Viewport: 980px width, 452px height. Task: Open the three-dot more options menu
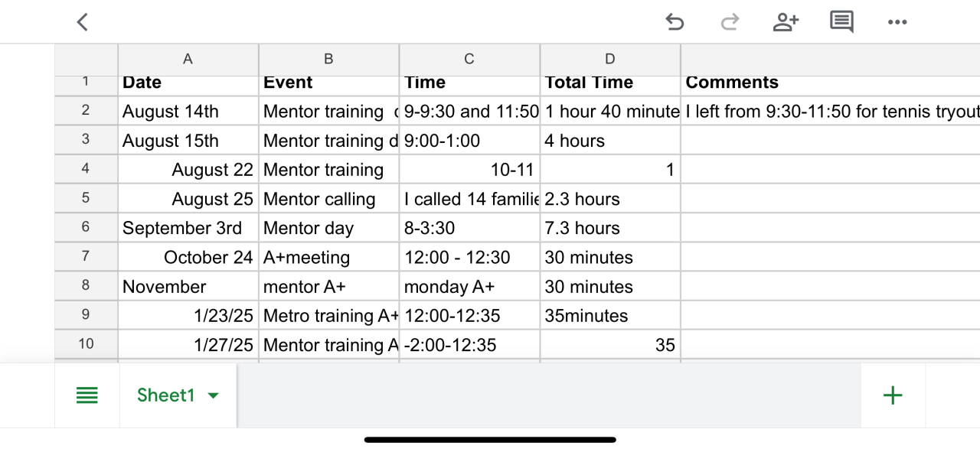pyautogui.click(x=897, y=22)
